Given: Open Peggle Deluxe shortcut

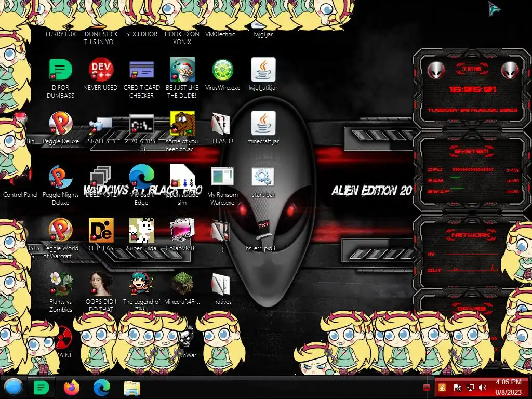Looking at the screenshot, I should 60,123.
